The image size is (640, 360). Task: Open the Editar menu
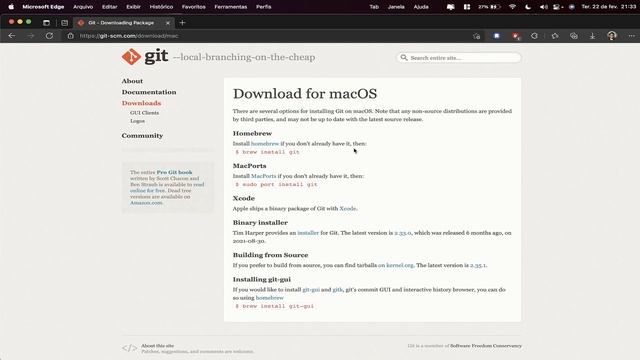click(109, 7)
